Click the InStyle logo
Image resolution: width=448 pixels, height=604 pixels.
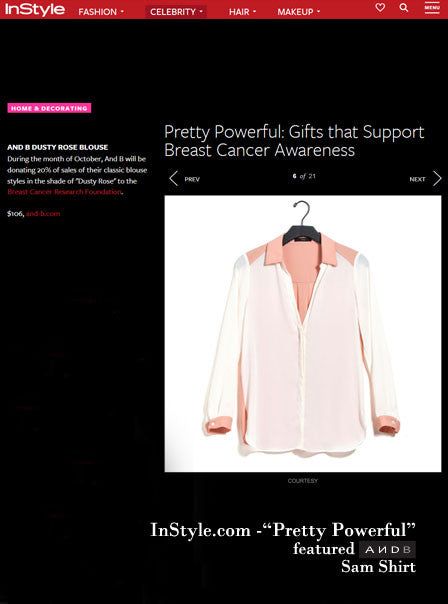35,9
